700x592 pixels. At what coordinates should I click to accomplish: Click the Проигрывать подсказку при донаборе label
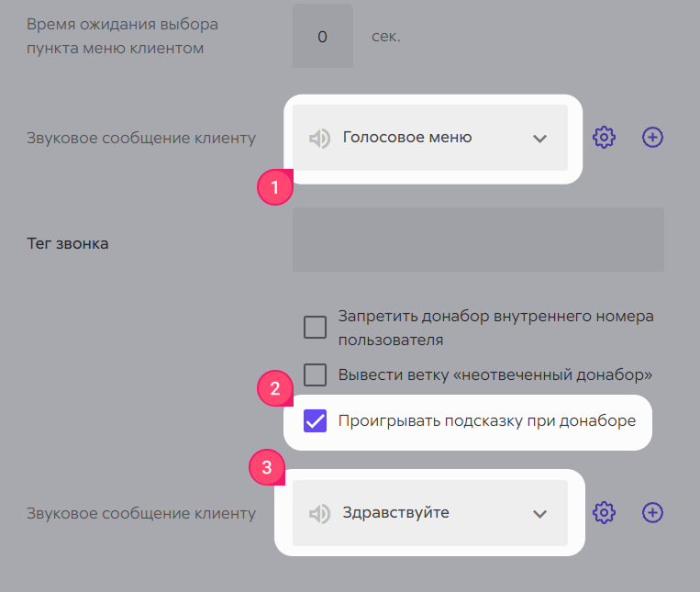487,421
